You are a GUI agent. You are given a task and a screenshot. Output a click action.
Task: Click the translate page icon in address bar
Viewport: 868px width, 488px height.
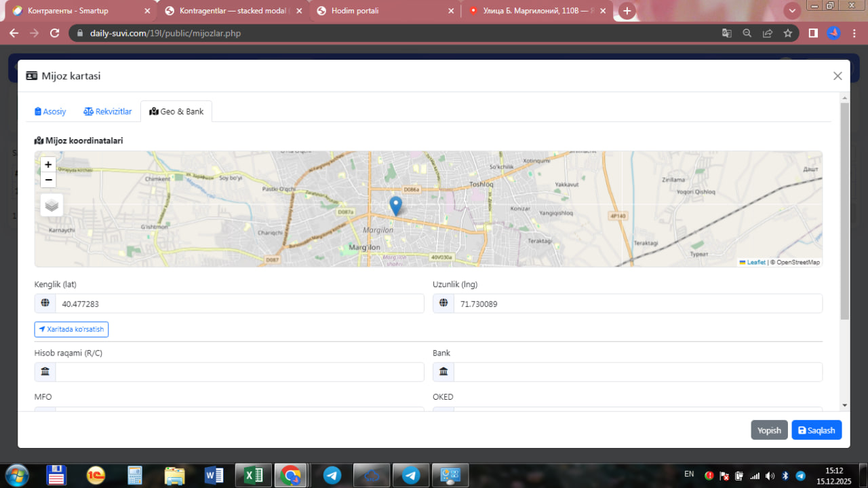pos(726,33)
